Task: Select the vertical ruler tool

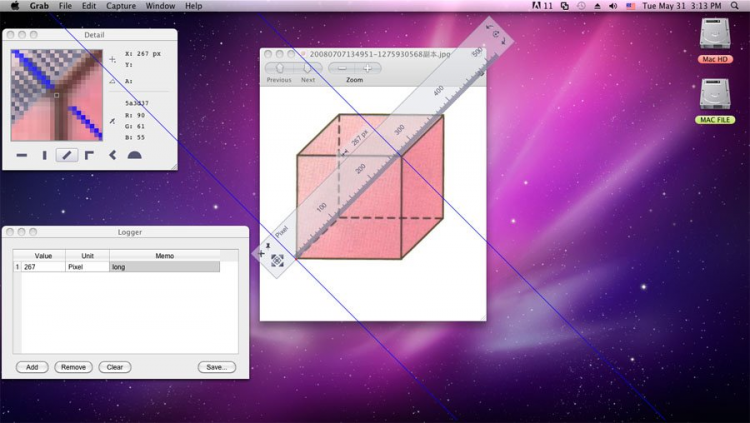Action: (x=44, y=155)
